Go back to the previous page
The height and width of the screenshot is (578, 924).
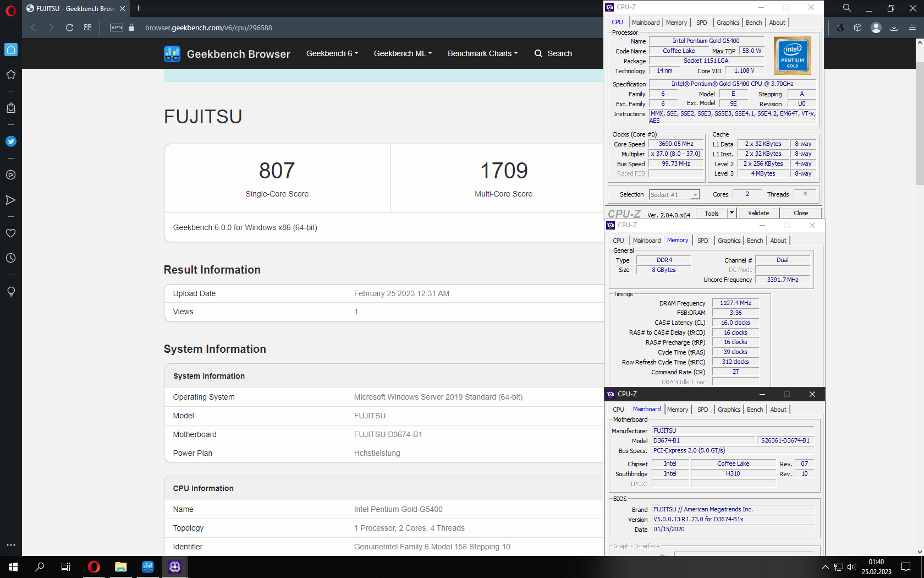[x=33, y=28]
